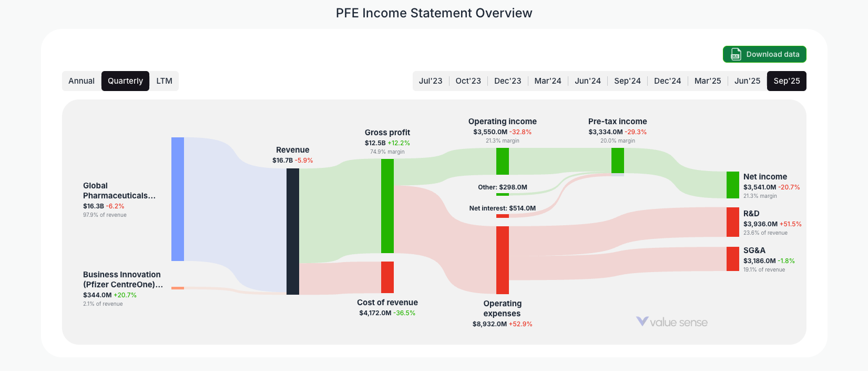Click the Gross profit label

pyautogui.click(x=387, y=132)
